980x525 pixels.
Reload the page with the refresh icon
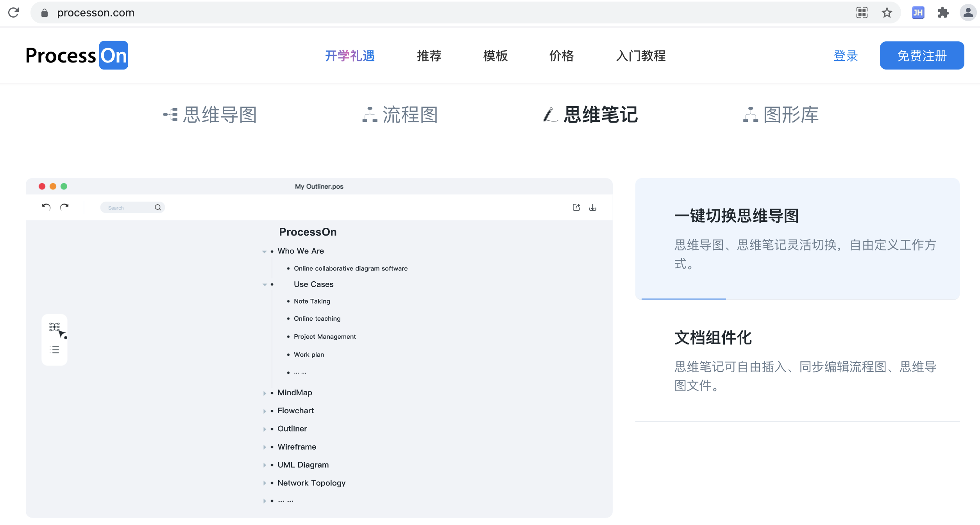tap(14, 12)
